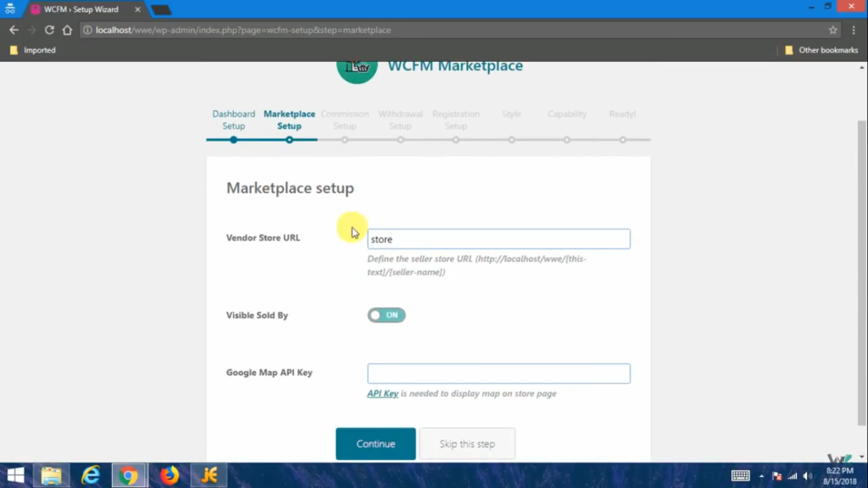Screen dimensions: 868x488
Task: Click the 'Define the seller store URL' hint text
Action: [x=477, y=265]
